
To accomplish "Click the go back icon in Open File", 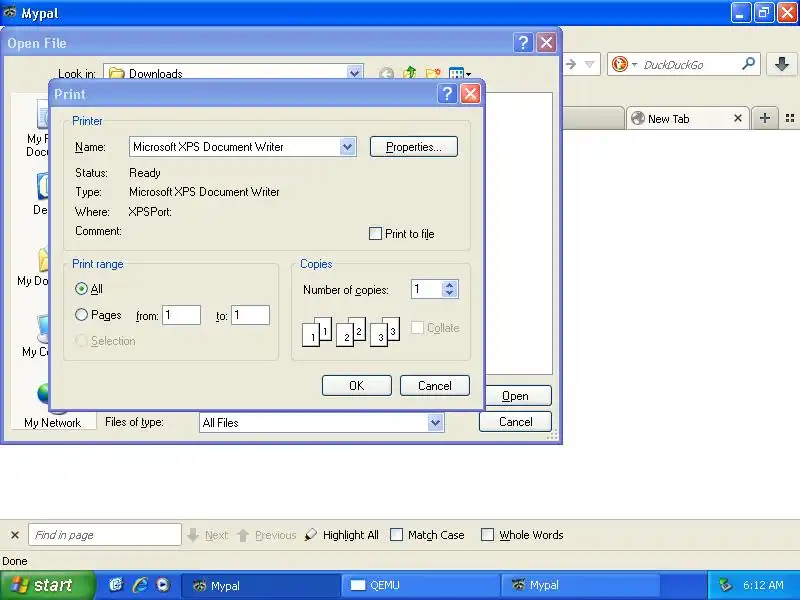I will coord(386,74).
